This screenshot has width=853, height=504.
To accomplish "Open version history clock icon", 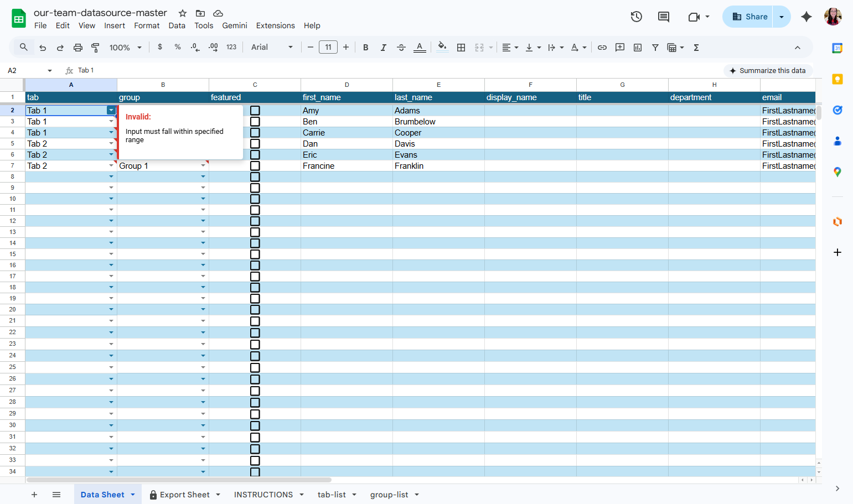I will [637, 17].
